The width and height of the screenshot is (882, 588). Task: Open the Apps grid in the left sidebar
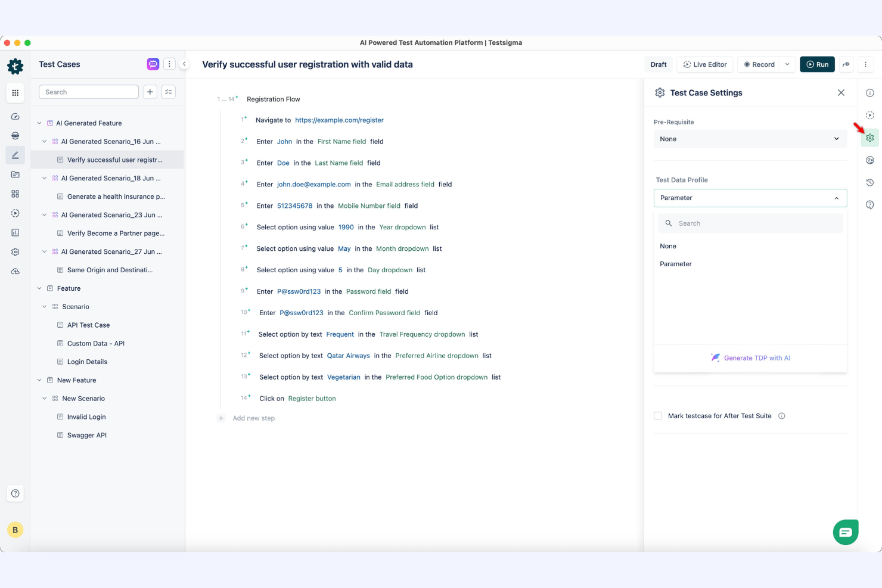tap(15, 93)
